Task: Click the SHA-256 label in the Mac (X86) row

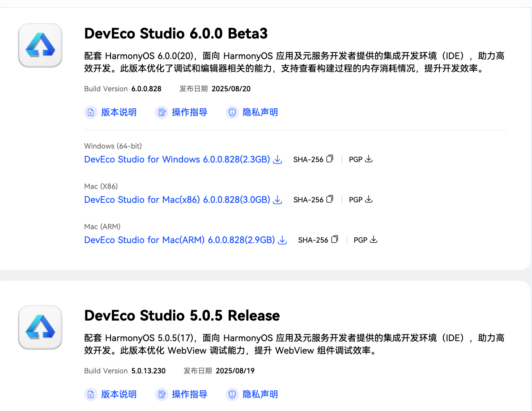Action: click(x=308, y=200)
